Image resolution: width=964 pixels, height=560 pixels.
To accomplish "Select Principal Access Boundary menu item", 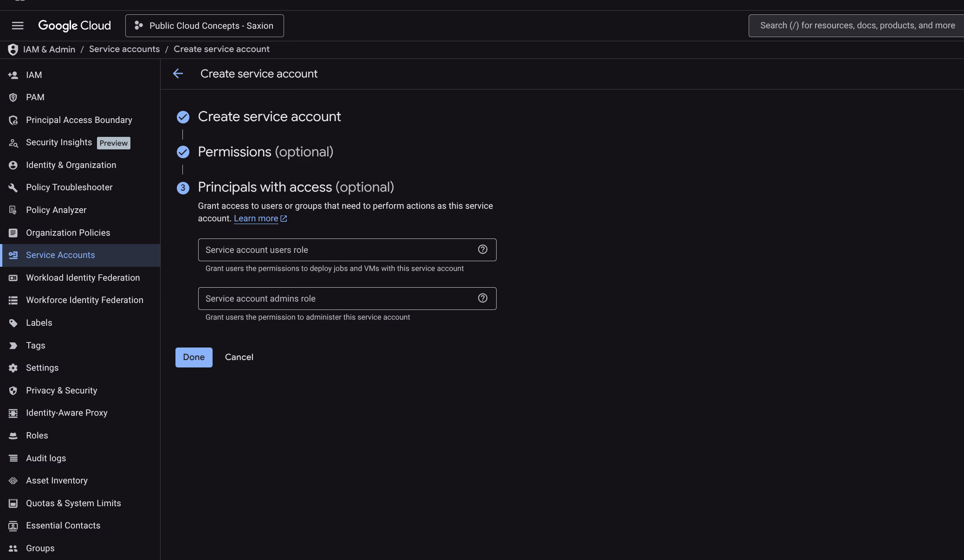I will pos(79,120).
